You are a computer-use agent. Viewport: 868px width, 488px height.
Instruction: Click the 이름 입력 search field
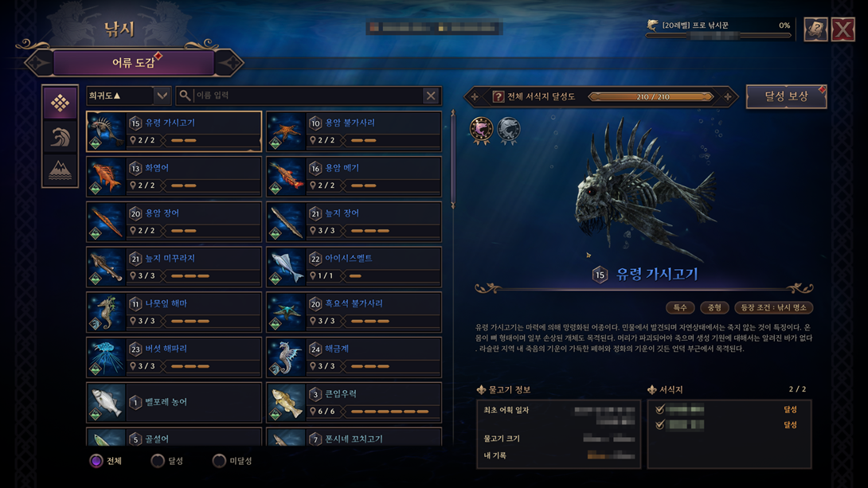point(308,96)
